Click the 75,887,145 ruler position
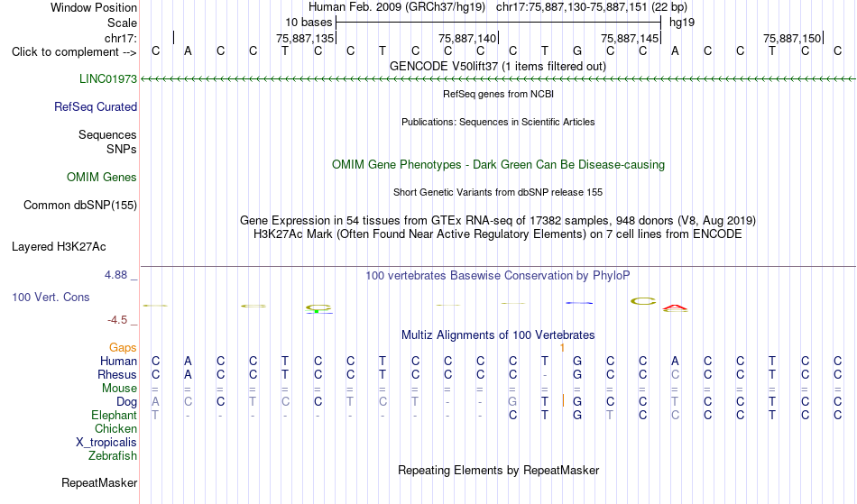Viewport: 857px width, 504px height. 629,38
